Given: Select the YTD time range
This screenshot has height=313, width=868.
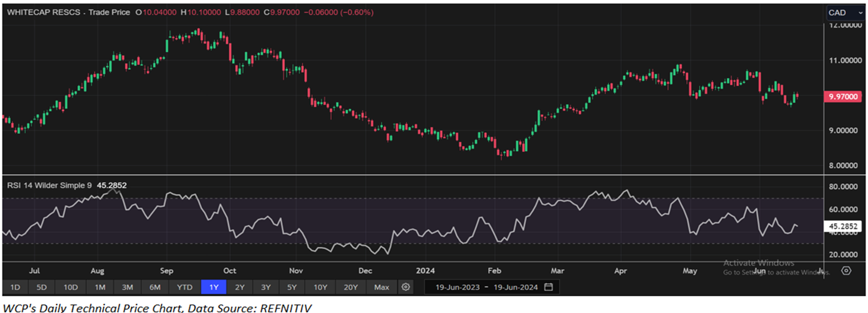Looking at the screenshot, I should coord(185,287).
